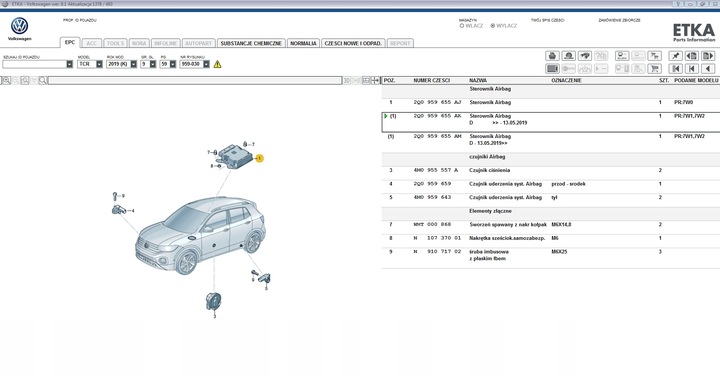The width and height of the screenshot is (720, 376).
Task: Select part number 2Q0 959 655 AK row
Action: tap(551, 122)
